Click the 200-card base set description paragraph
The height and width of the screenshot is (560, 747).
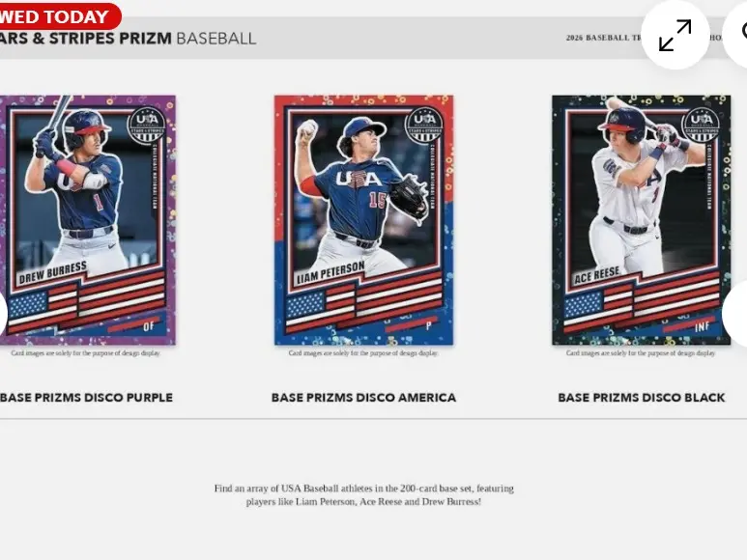point(363,494)
